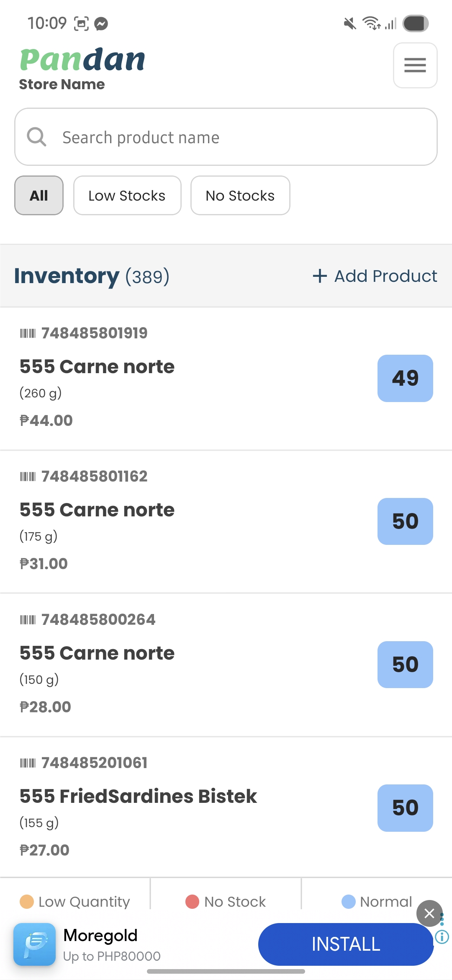Screen dimensions: 452x980
Task: Open 555 FriedSardines Bistek product
Action: click(138, 797)
